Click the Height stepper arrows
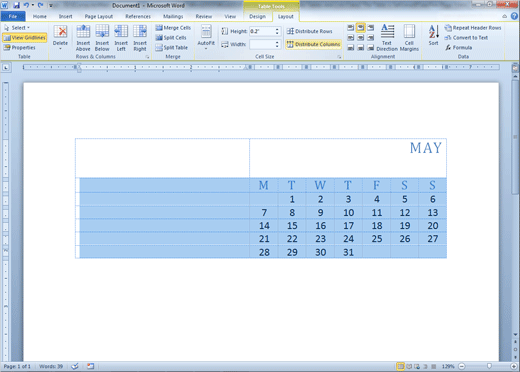This screenshot has height=372, width=520. [x=277, y=31]
